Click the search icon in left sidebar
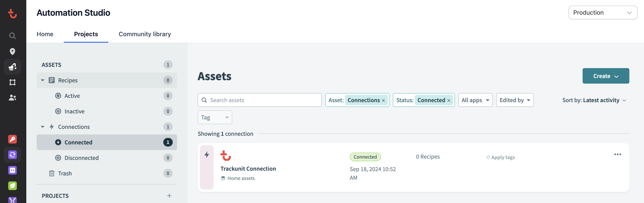 (12, 36)
